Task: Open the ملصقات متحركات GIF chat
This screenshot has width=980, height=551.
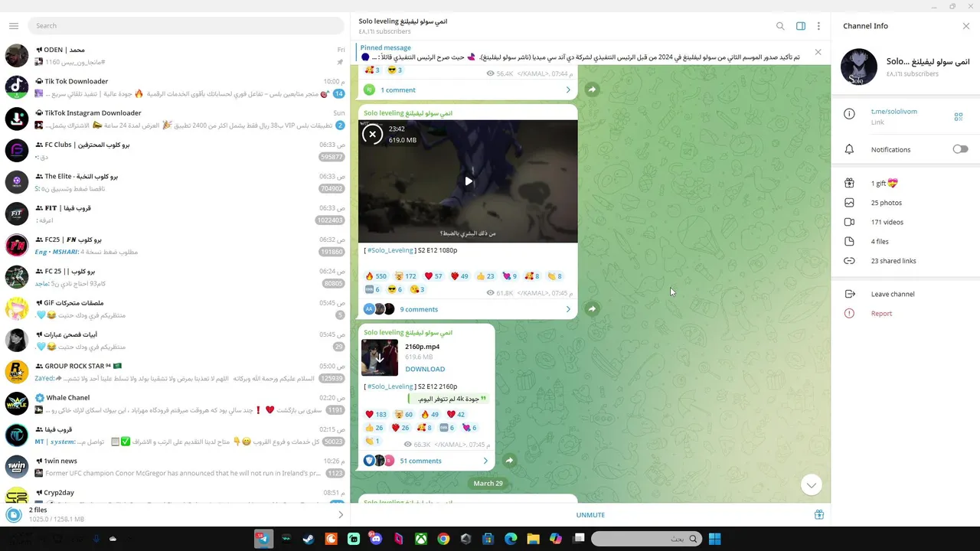Action: coord(175,308)
